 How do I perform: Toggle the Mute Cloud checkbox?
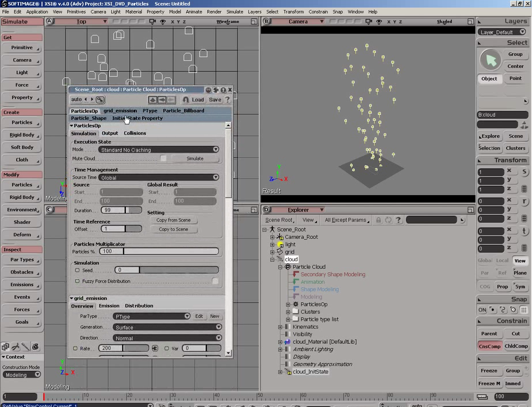[163, 158]
